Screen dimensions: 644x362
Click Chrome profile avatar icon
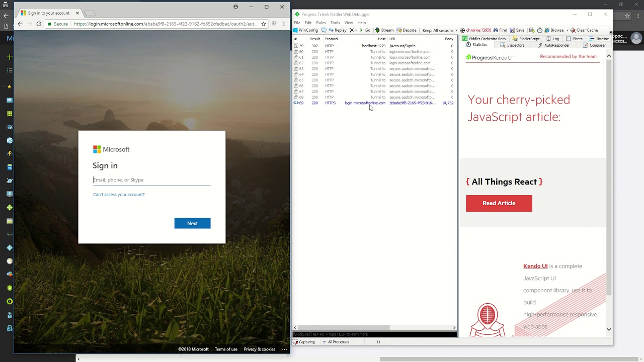pos(235,7)
